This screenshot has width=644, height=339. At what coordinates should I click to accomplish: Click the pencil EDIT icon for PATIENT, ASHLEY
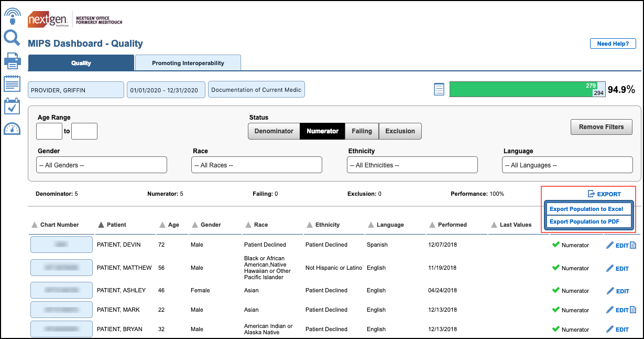(609, 291)
